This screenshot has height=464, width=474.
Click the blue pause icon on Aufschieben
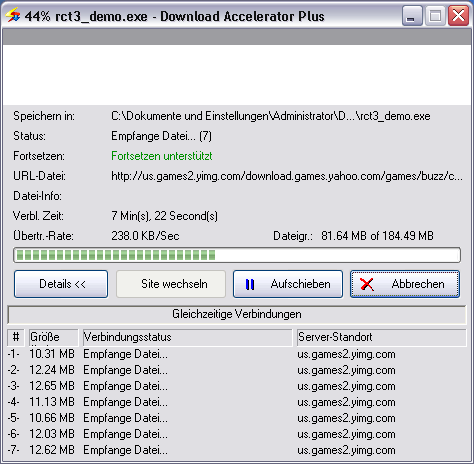click(x=250, y=284)
